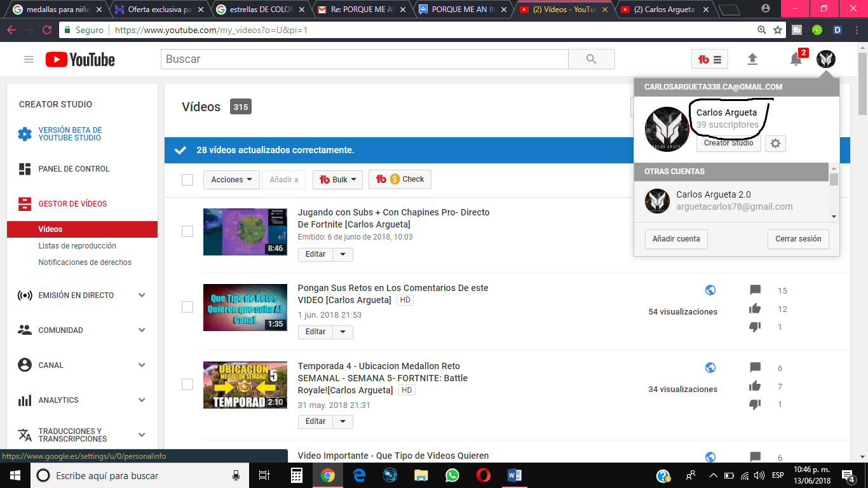Image resolution: width=868 pixels, height=488 pixels.
Task: Click the likes thumbs-up icon for Pongan Sus Retos
Action: pyautogui.click(x=755, y=309)
